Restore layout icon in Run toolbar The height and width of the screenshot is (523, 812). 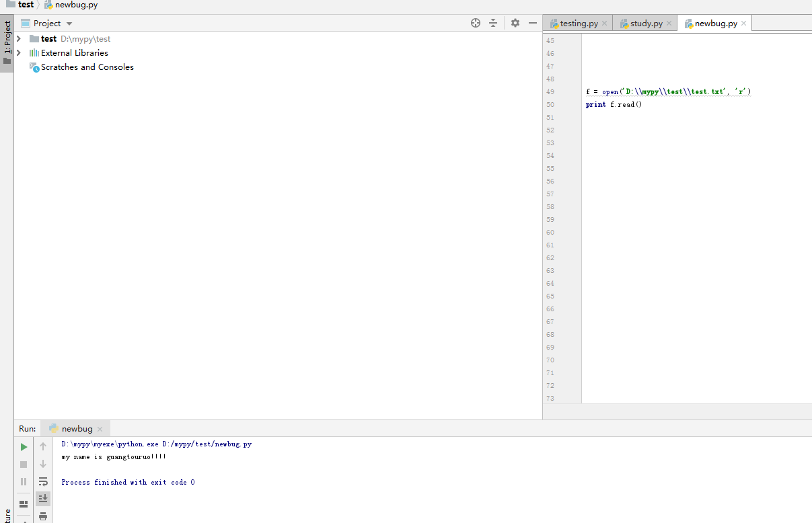point(24,504)
